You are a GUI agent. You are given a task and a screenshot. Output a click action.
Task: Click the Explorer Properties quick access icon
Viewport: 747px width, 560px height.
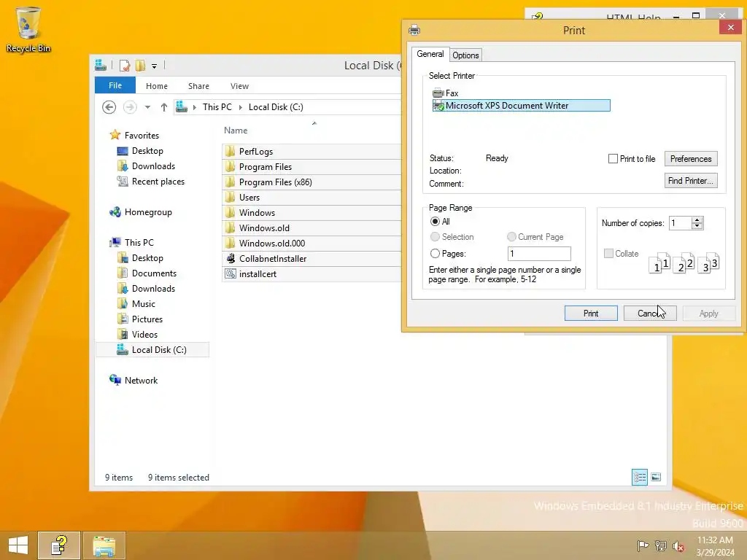tap(124, 66)
